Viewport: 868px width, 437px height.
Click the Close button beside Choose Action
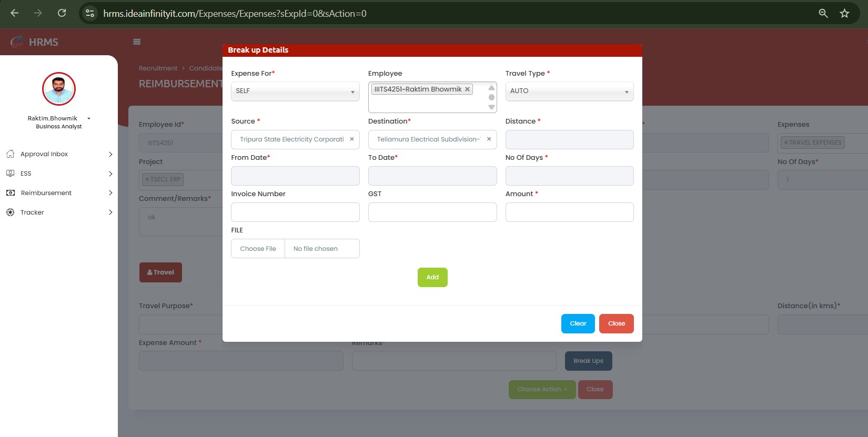pyautogui.click(x=595, y=389)
